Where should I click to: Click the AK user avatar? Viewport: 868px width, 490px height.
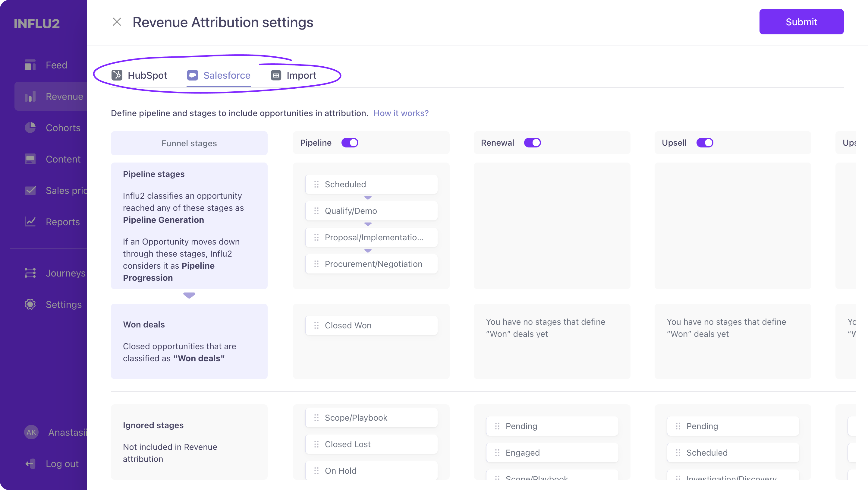point(31,432)
